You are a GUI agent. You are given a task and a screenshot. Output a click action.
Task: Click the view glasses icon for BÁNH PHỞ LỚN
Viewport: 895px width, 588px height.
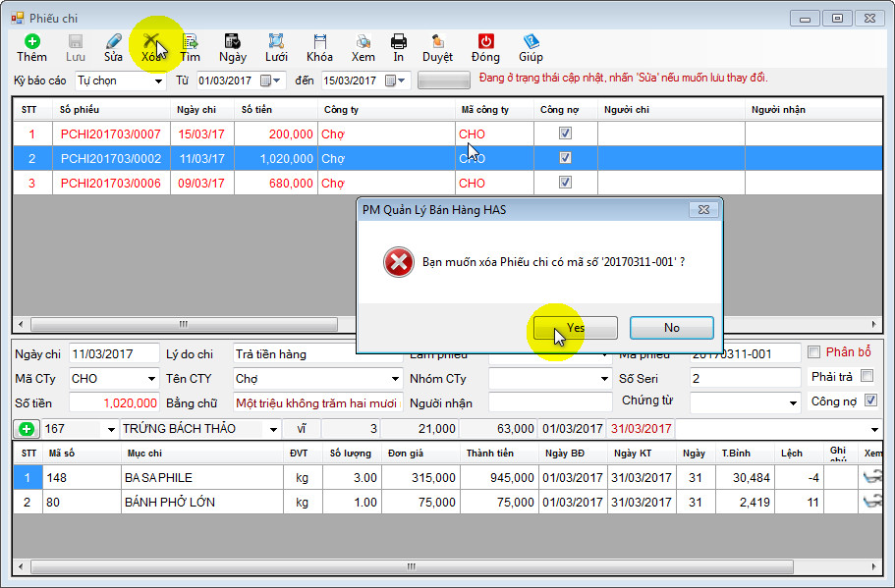click(x=872, y=502)
